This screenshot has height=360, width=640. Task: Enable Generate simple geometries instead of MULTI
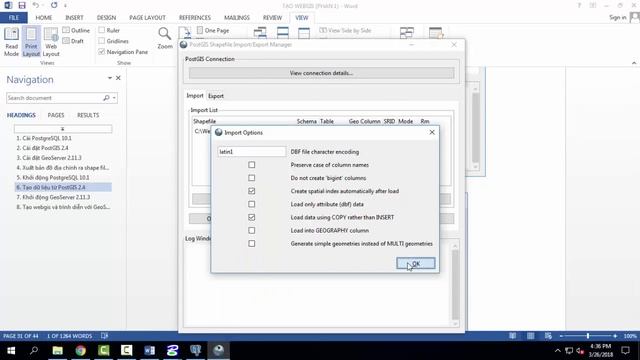pyautogui.click(x=251, y=243)
